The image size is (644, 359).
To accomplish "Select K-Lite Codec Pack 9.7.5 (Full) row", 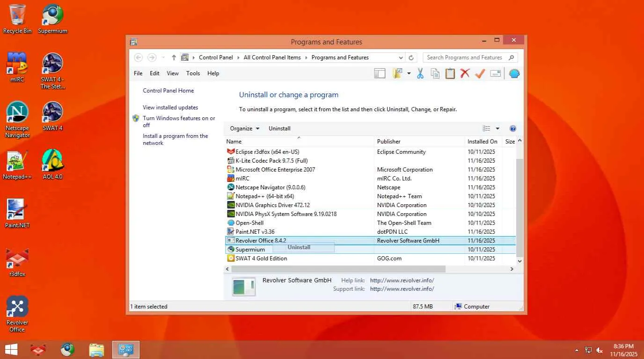I will tap(370, 161).
